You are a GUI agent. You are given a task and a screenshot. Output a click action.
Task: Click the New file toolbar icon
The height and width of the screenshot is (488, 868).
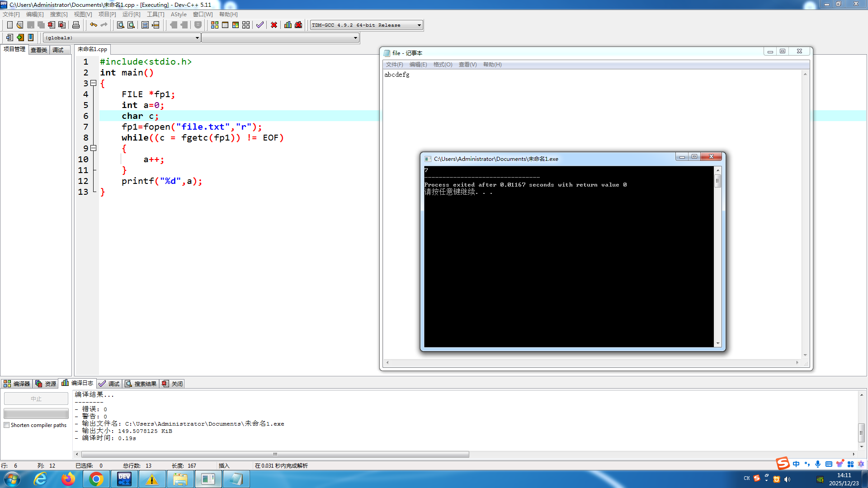click(x=9, y=25)
